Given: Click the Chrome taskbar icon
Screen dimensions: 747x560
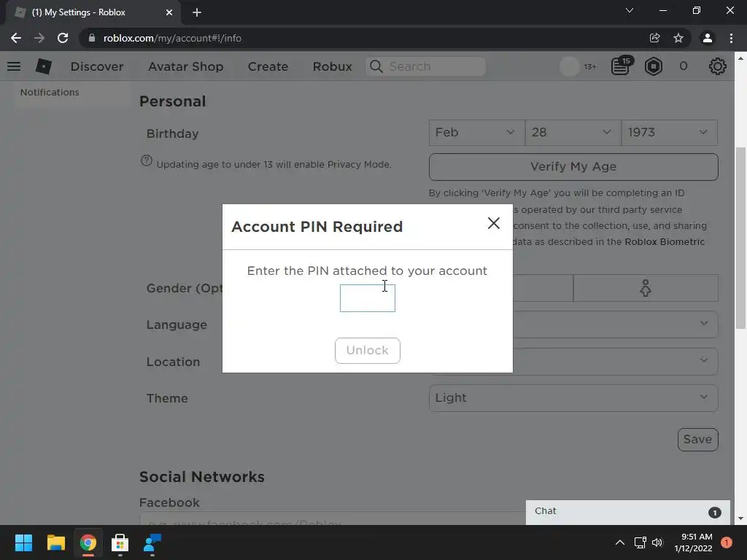Looking at the screenshot, I should pyautogui.click(x=88, y=542).
